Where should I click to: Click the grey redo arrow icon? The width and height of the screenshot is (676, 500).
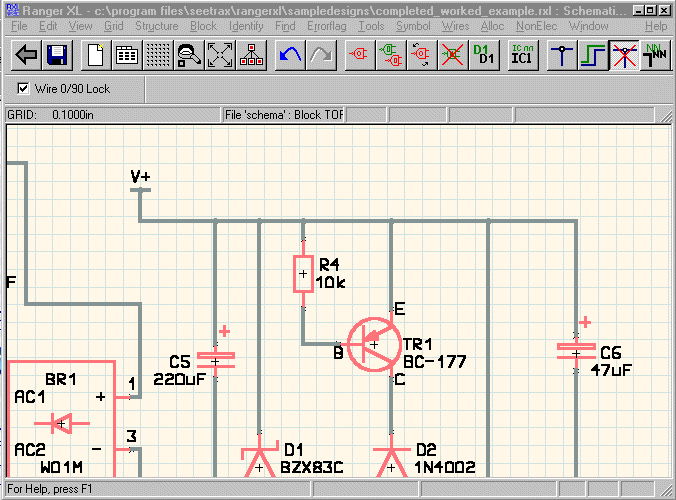coord(321,55)
